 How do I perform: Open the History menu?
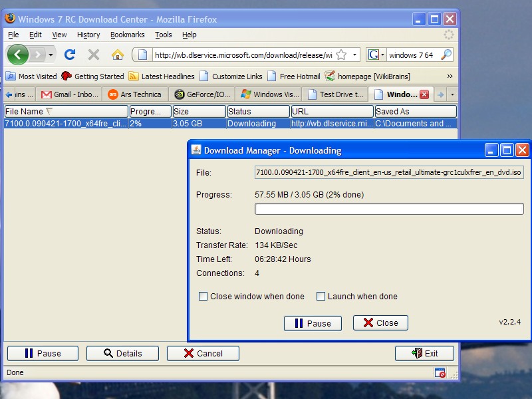pyautogui.click(x=88, y=35)
